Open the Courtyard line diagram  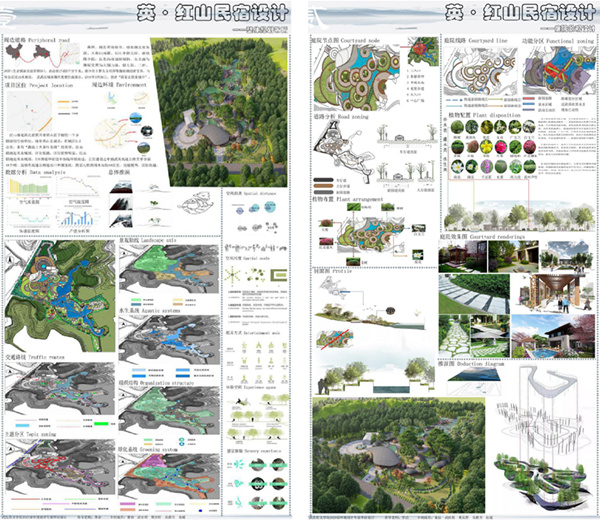coord(481,71)
